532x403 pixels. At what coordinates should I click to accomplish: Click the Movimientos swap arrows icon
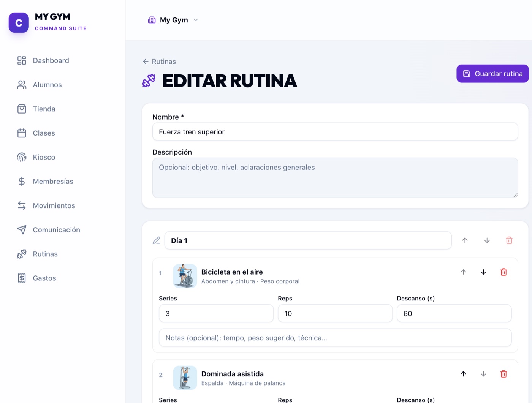(x=22, y=205)
